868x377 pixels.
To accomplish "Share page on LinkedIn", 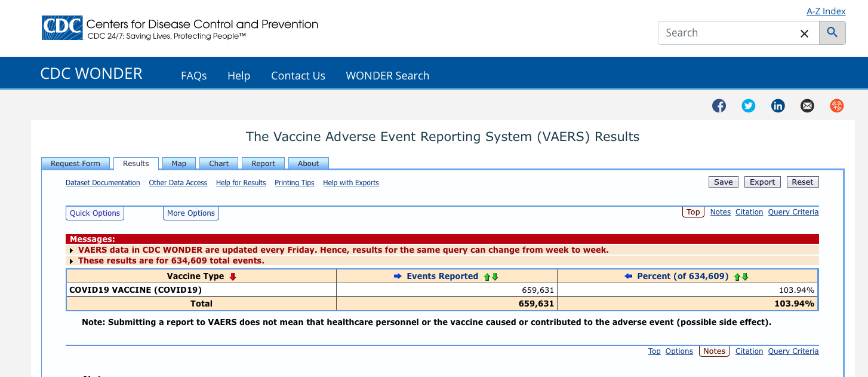I will point(778,106).
